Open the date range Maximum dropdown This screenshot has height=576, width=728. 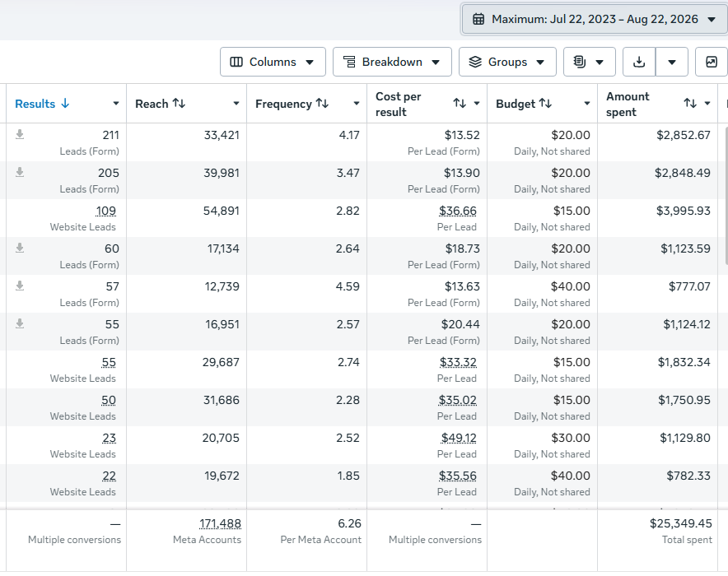[x=595, y=19]
